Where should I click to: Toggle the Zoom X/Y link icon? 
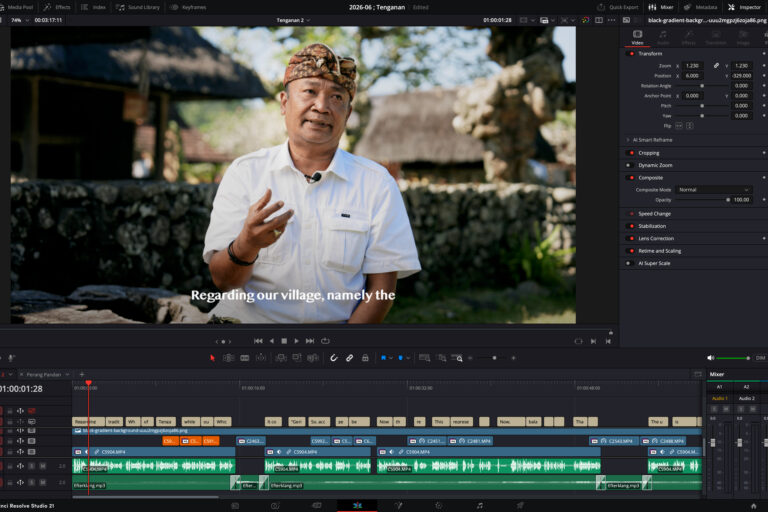pyautogui.click(x=716, y=66)
